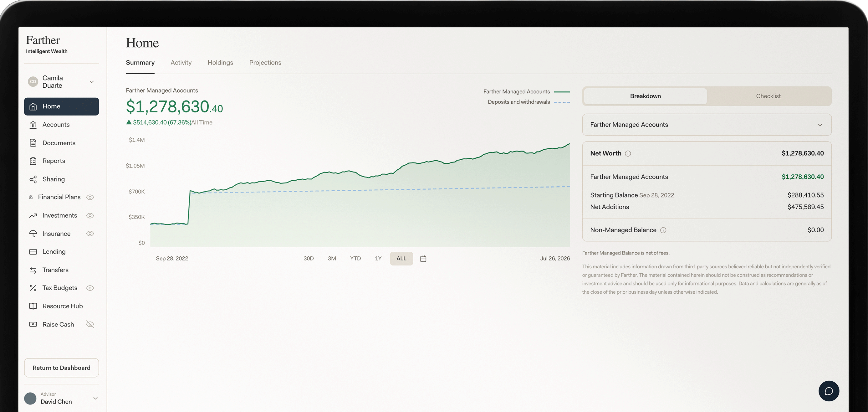Click the $514,630.40 (67.36%) gain text

point(162,122)
